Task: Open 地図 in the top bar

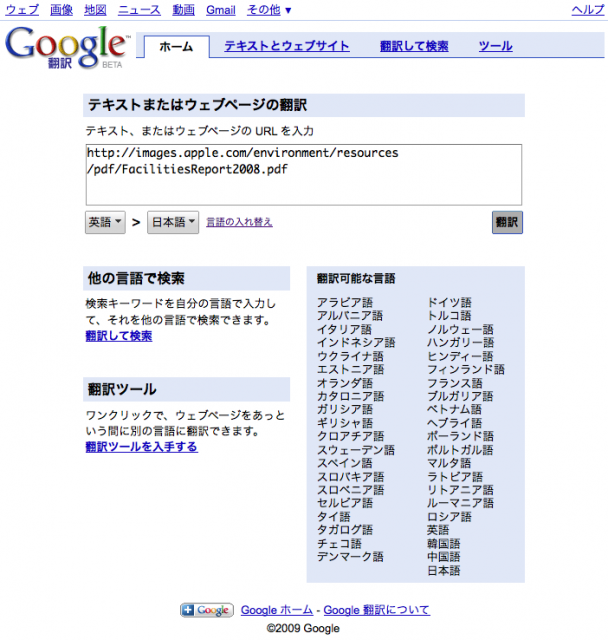Action: point(95,10)
